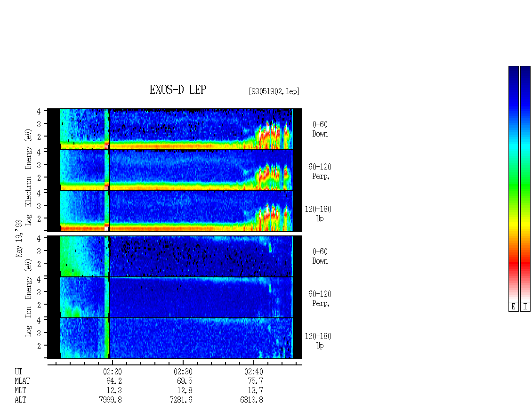
Task: Click the electron color scale bar
Action: (x=513, y=184)
